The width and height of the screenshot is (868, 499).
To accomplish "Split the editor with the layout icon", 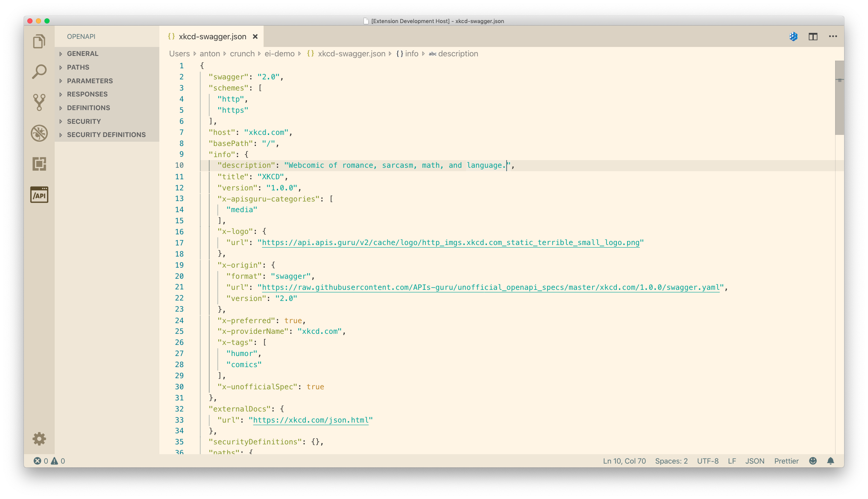I will coord(813,37).
